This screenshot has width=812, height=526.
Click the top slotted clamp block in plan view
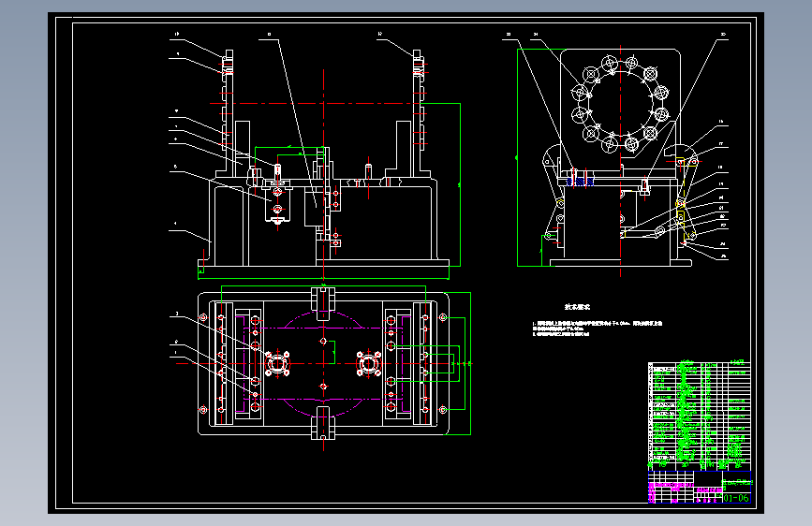pos(323,304)
